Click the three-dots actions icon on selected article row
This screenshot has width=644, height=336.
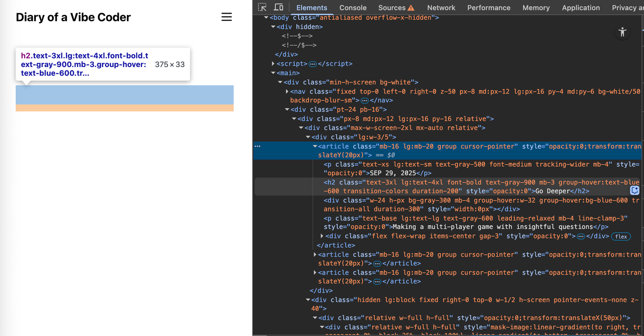[258, 146]
